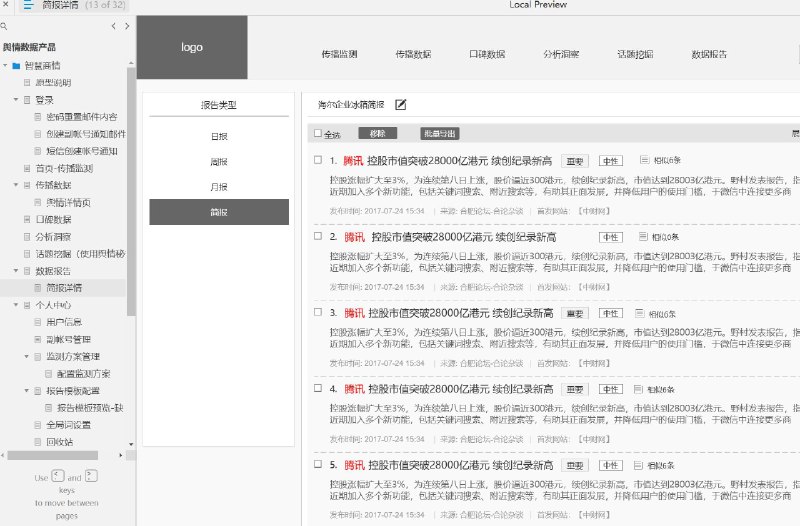Open the similar-articles icon in item 1
The height and width of the screenshot is (526, 800).
point(644,160)
